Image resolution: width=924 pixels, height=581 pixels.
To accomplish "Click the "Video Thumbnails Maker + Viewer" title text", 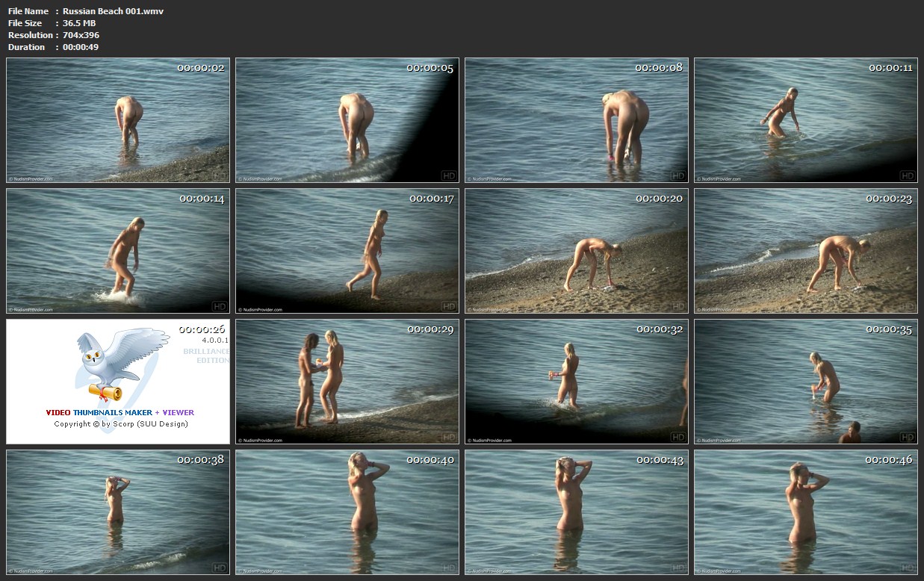I will pyautogui.click(x=120, y=412).
